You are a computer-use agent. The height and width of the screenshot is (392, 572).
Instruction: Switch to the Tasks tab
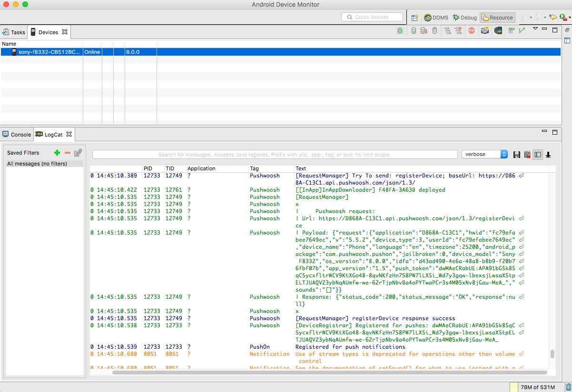click(14, 32)
